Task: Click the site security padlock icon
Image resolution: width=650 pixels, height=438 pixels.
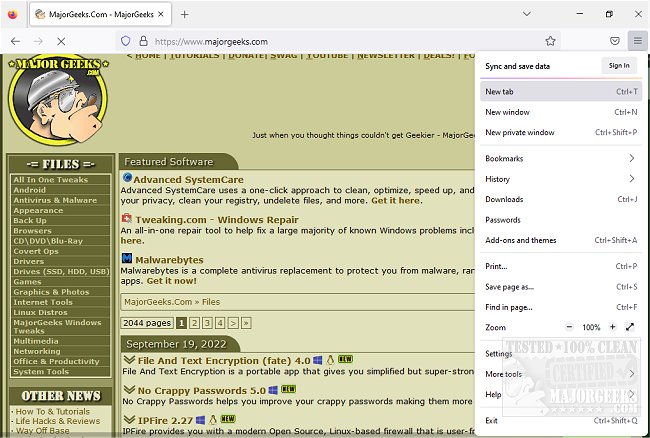Action: click(143, 41)
